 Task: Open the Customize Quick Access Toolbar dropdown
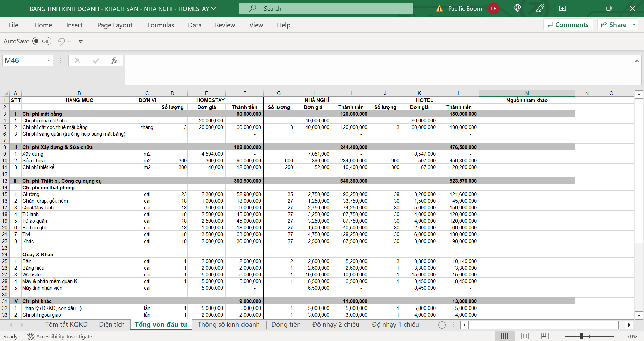(x=80, y=41)
